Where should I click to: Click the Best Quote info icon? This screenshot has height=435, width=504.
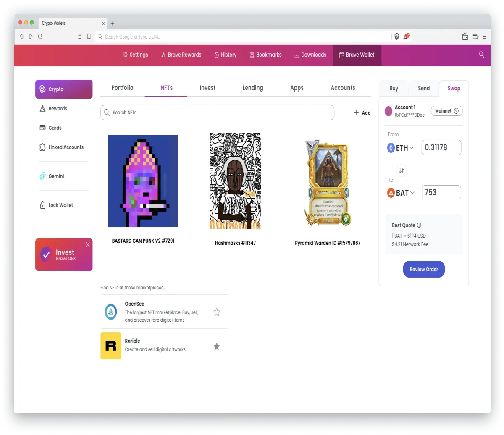[x=419, y=225]
